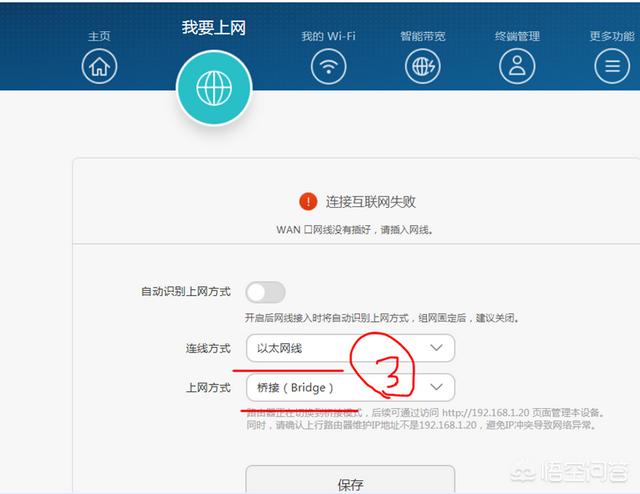640x494 pixels.
Task: Open the 终端管理 person icon
Action: click(x=517, y=66)
